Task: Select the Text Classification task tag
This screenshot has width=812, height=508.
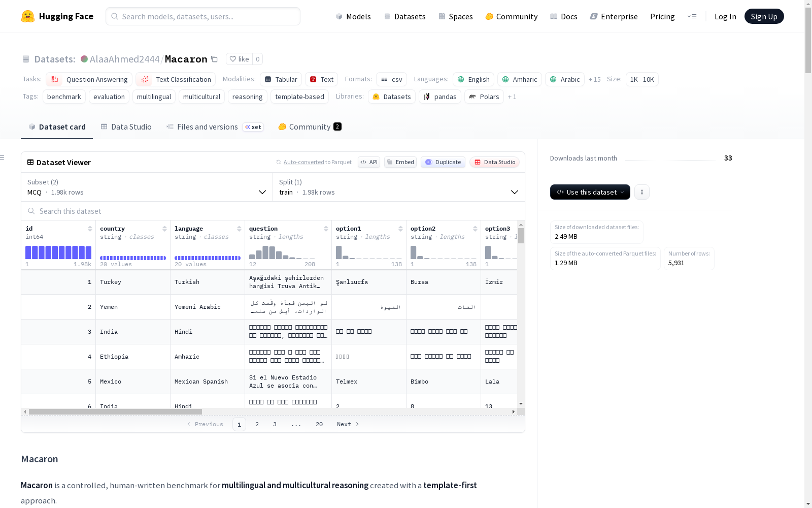Action: 176,79
